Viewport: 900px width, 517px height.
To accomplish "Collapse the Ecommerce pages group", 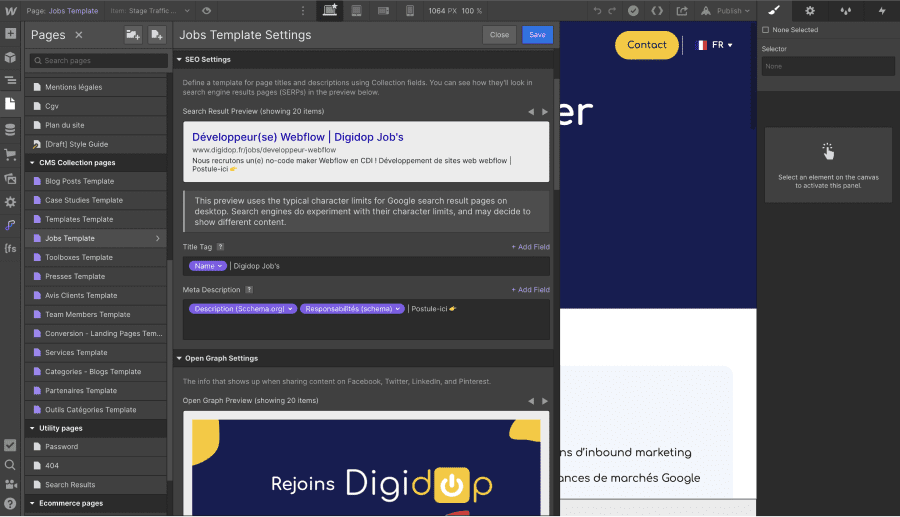I will 32,503.
